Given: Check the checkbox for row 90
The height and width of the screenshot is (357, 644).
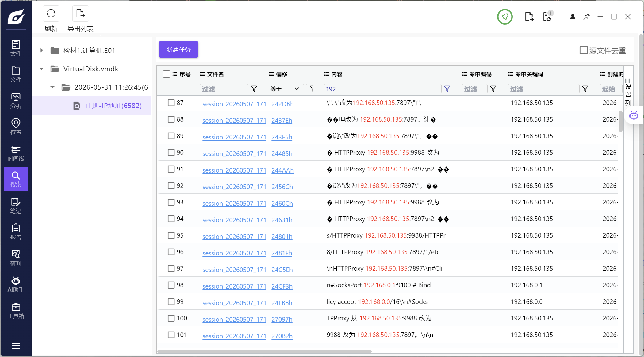Looking at the screenshot, I should pos(171,153).
